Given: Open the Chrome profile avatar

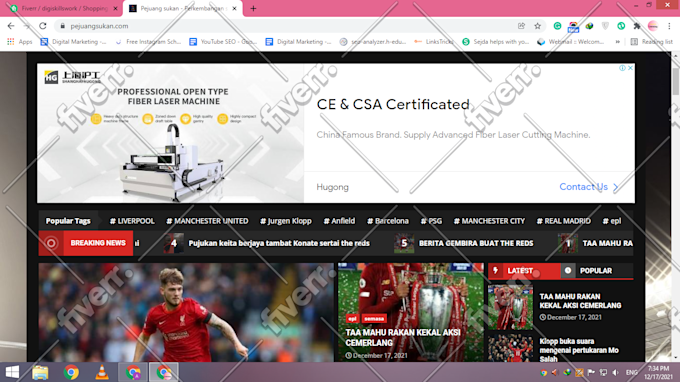Looking at the screenshot, I should coord(653,26).
